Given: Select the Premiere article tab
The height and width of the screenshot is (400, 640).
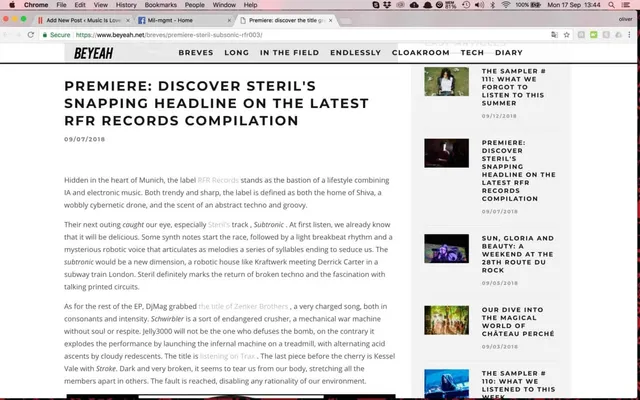Looking at the screenshot, I should [287, 20].
